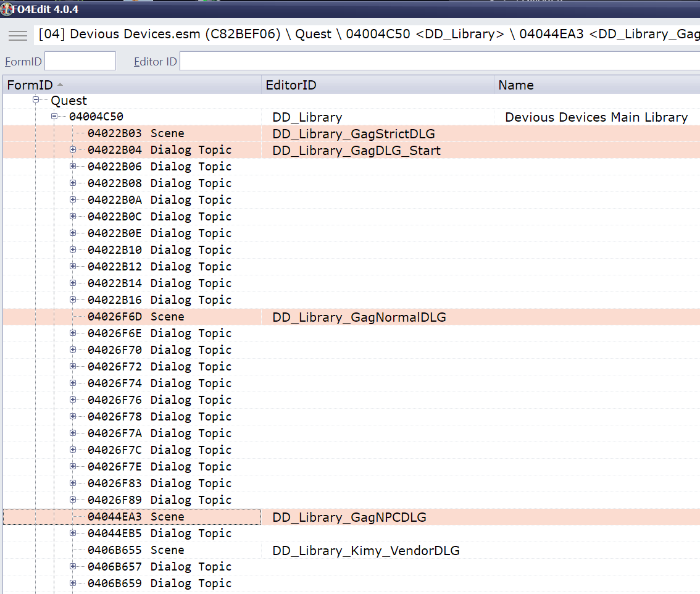Expand Dialog Topic 04026F7C
This screenshot has height=594, width=700.
[x=73, y=450]
